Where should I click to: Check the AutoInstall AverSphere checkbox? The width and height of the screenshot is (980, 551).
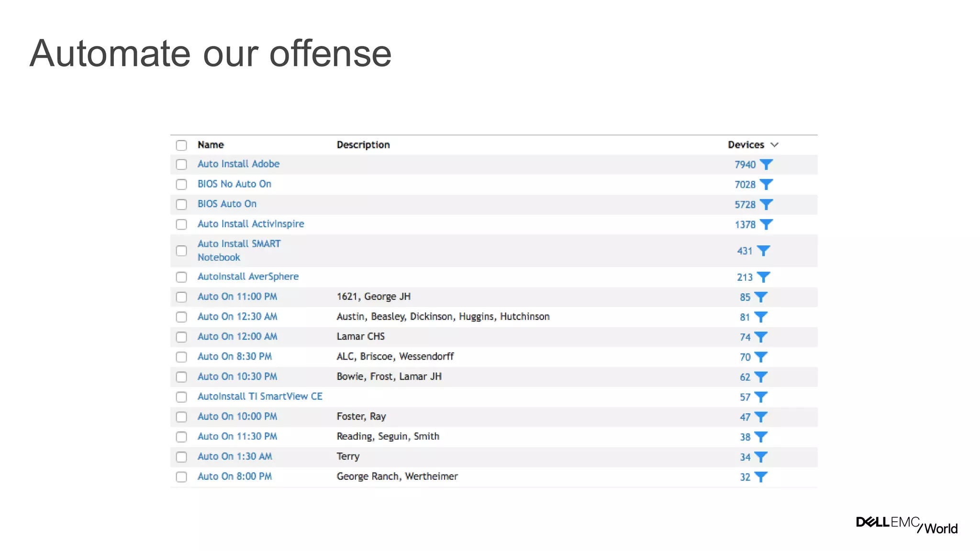coord(181,277)
